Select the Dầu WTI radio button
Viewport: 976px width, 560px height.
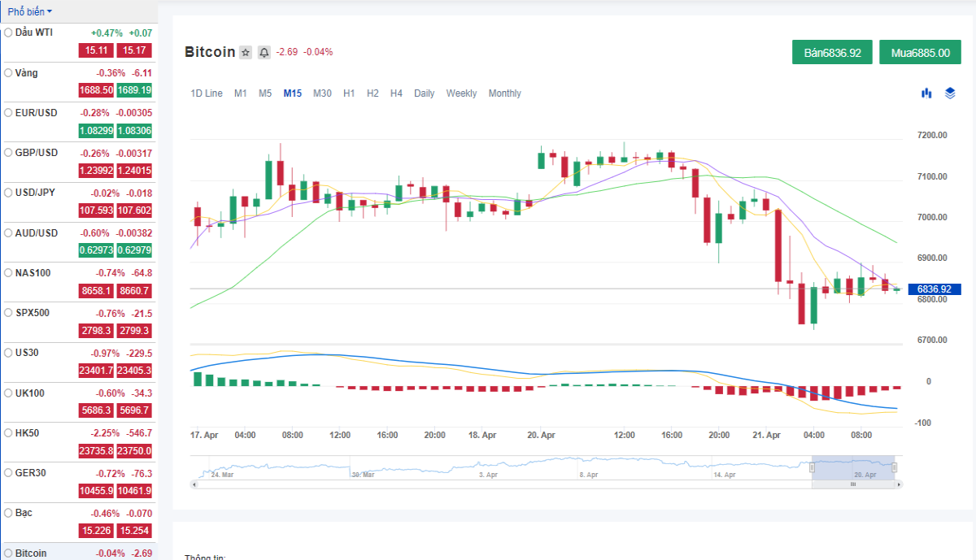tap(8, 33)
